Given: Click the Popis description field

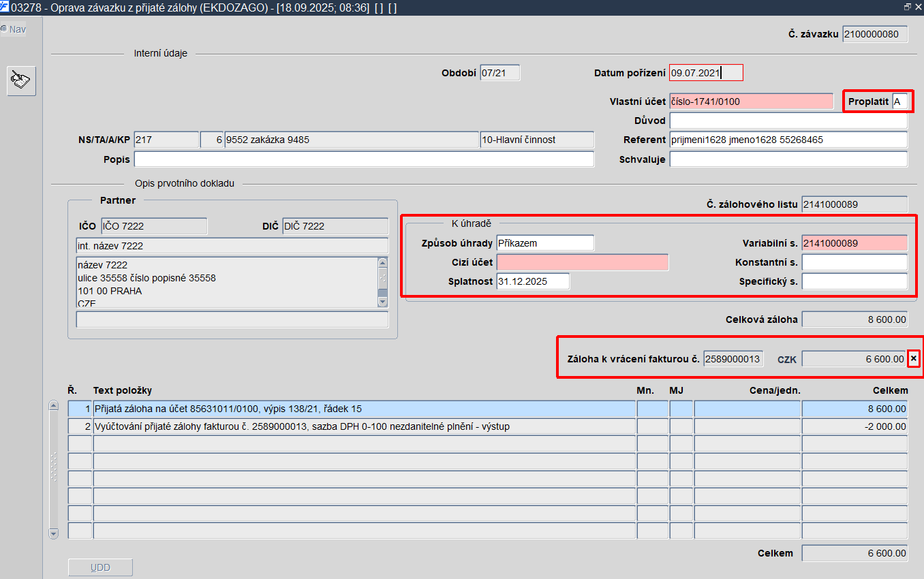Looking at the screenshot, I should coord(364,159).
